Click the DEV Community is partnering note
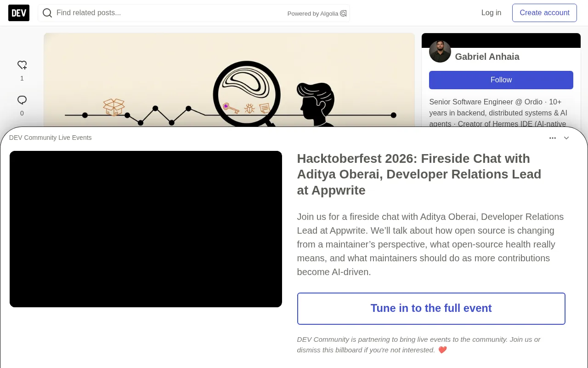Viewport: 588px width, 368px height. pyautogui.click(x=419, y=345)
